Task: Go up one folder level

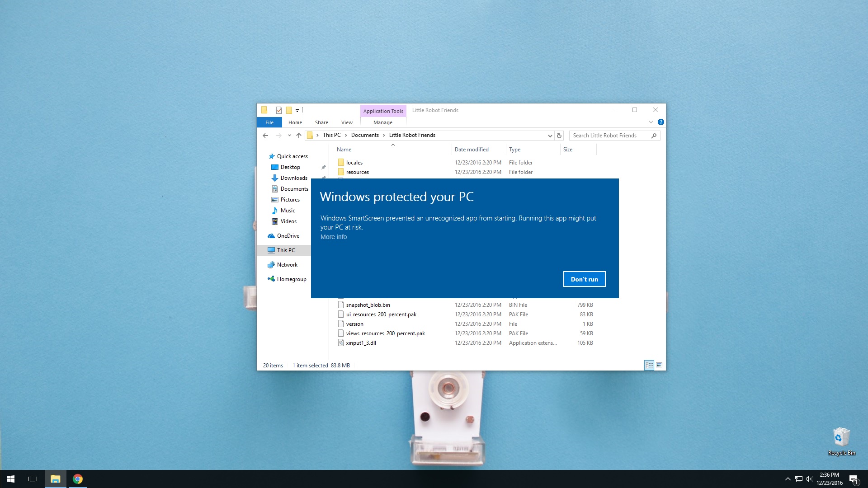Action: coord(299,136)
